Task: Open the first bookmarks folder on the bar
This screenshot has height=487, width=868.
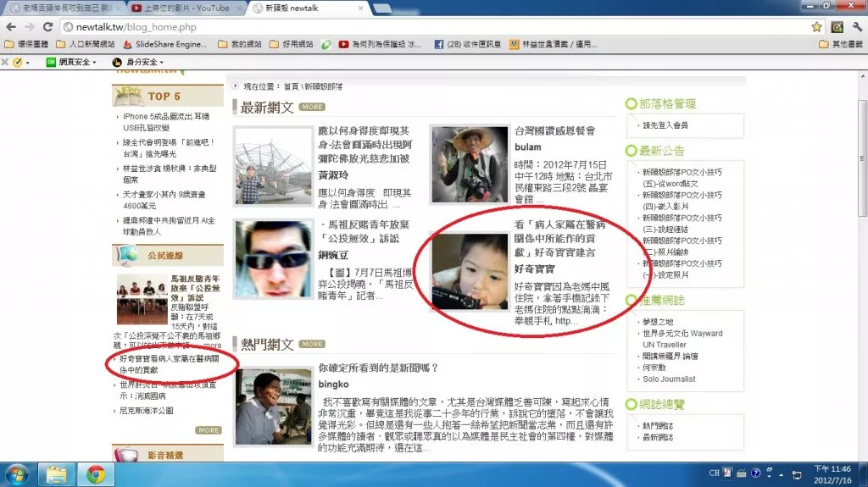Action: pos(26,44)
